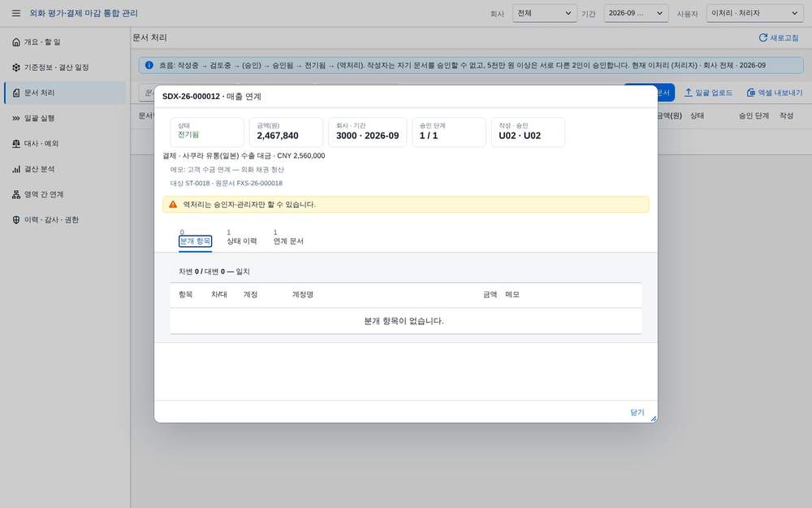Close the dialog with 닫기
This screenshot has width=812, height=508.
coord(637,412)
